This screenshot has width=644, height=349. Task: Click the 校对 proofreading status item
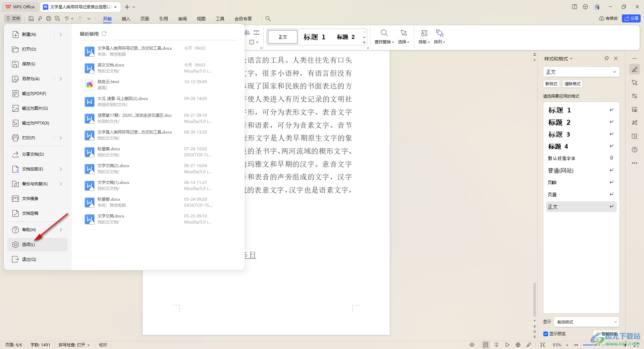coord(103,345)
